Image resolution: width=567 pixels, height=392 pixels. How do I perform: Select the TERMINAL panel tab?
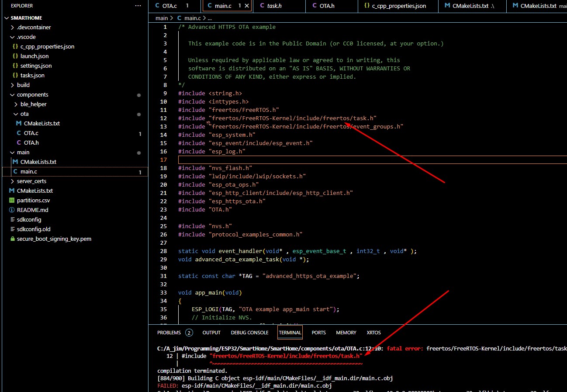point(290,333)
